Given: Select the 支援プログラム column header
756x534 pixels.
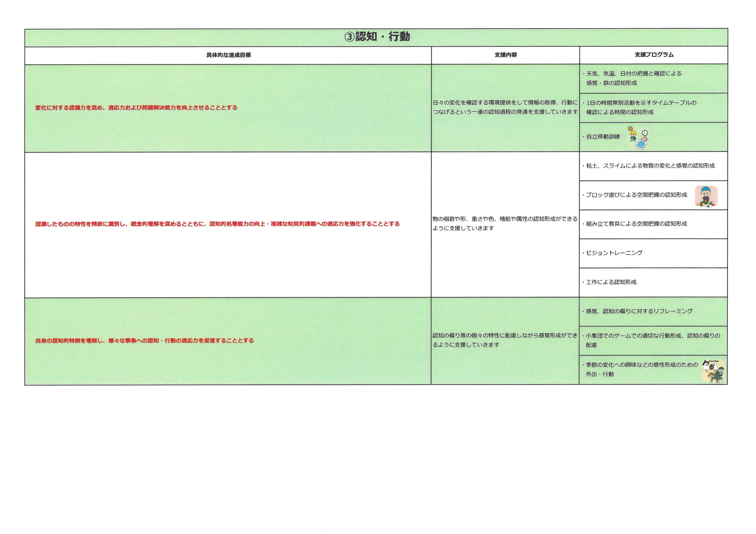Looking at the screenshot, I should click(x=654, y=55).
